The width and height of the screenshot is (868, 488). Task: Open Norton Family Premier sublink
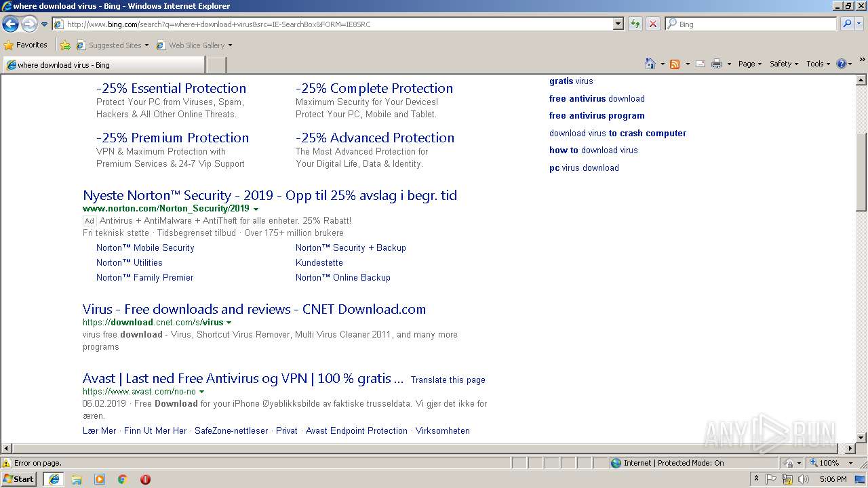(144, 278)
